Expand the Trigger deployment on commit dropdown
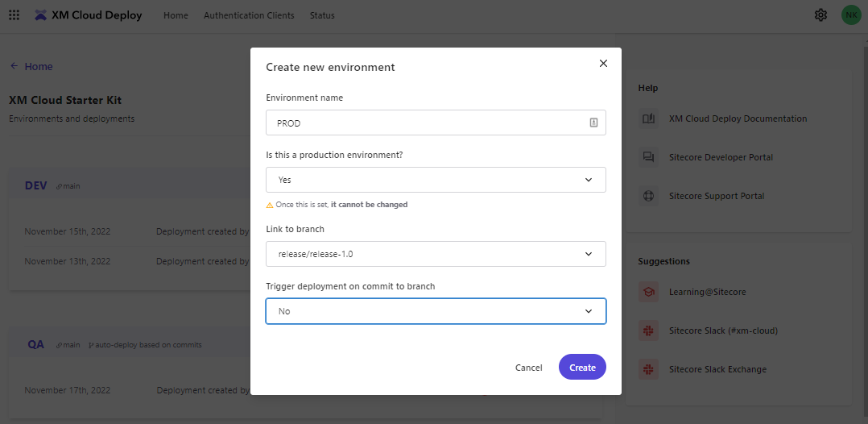The image size is (868, 424). [x=436, y=311]
